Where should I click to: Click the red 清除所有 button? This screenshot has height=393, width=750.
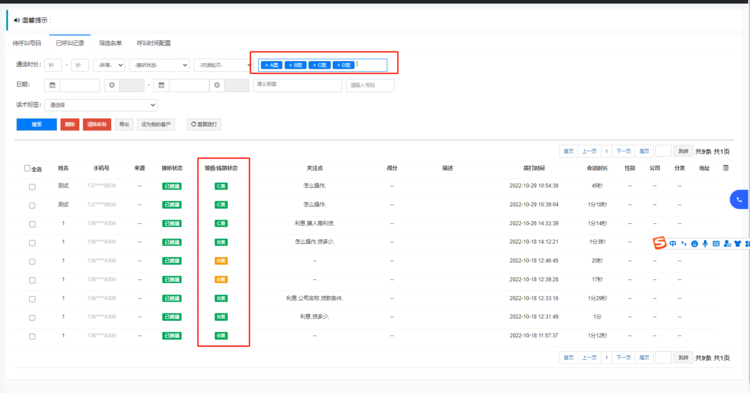click(97, 124)
